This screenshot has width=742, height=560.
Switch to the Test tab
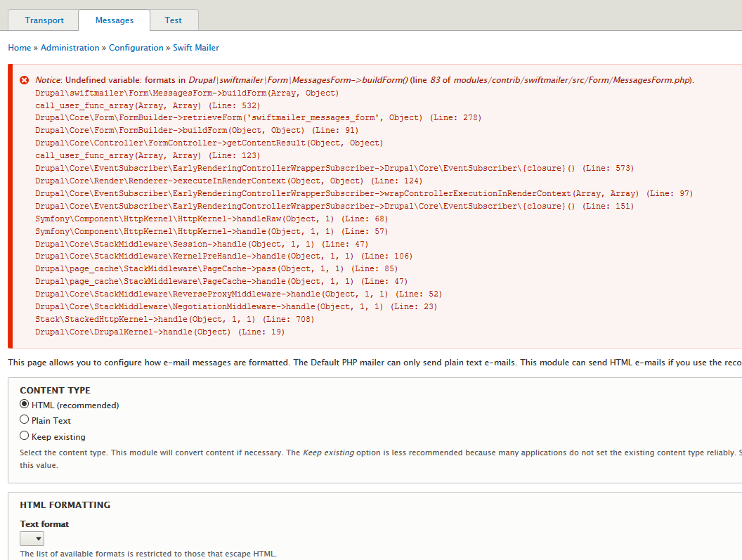[173, 20]
